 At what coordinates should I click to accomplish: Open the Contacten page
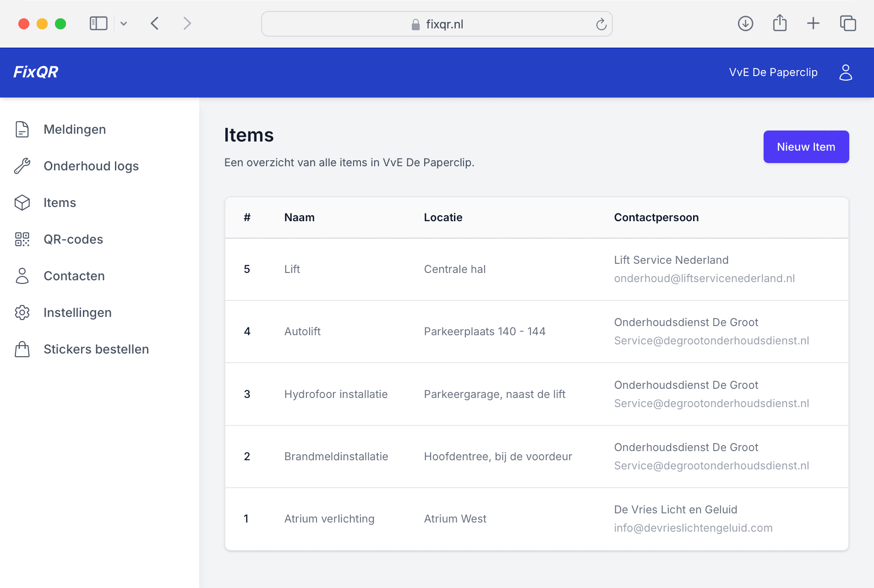coord(74,276)
